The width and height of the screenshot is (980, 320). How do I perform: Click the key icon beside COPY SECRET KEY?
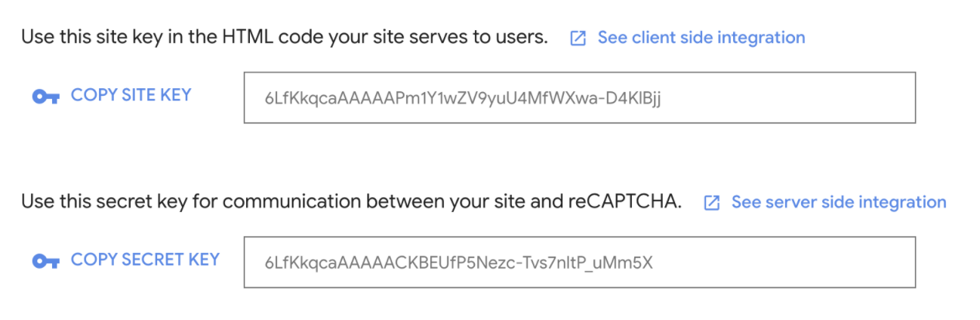coord(45,261)
